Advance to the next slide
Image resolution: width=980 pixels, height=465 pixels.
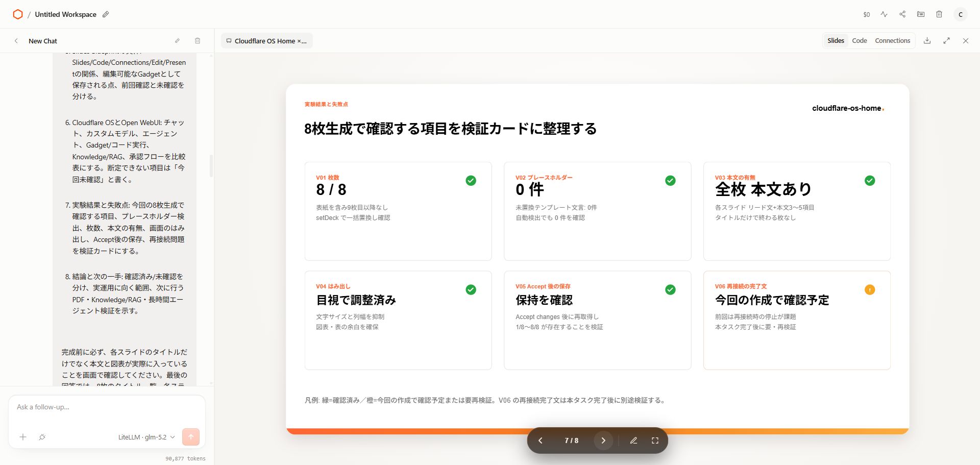(x=603, y=440)
